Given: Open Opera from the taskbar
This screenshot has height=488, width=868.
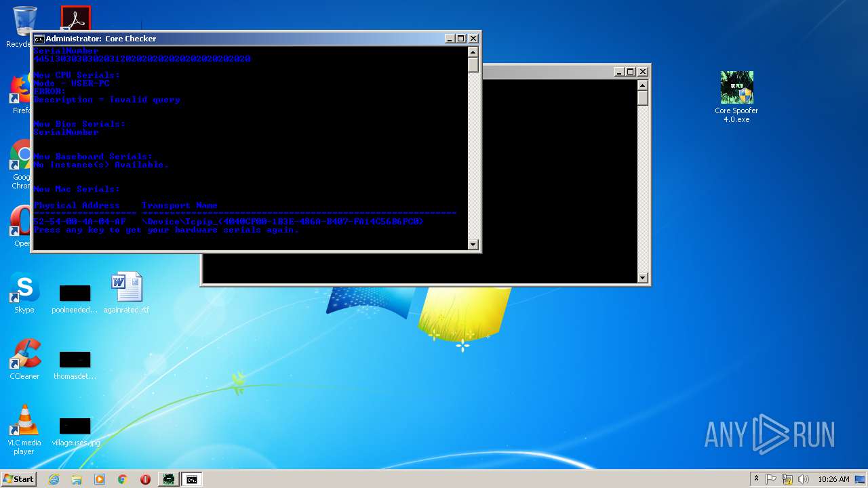Looking at the screenshot, I should [145, 479].
